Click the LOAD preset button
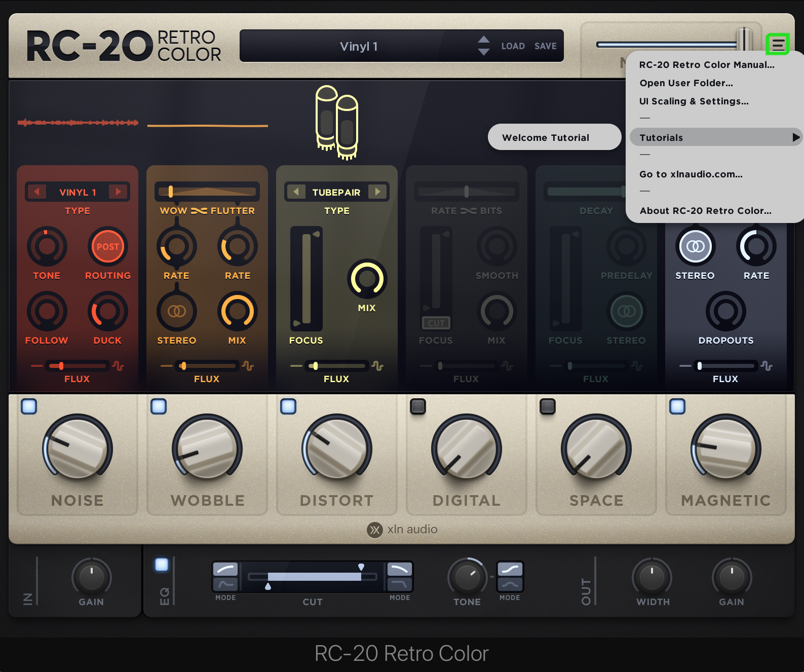The image size is (804, 672). [x=513, y=46]
